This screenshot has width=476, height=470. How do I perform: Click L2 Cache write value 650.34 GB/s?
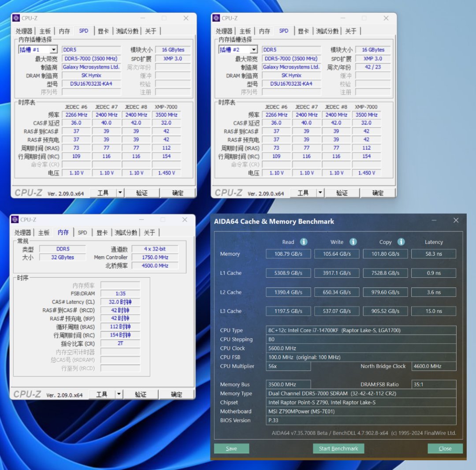pyautogui.click(x=337, y=292)
